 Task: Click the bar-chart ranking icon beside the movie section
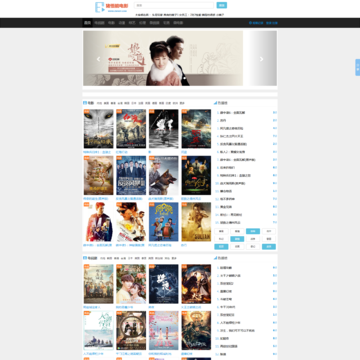(x=215, y=103)
